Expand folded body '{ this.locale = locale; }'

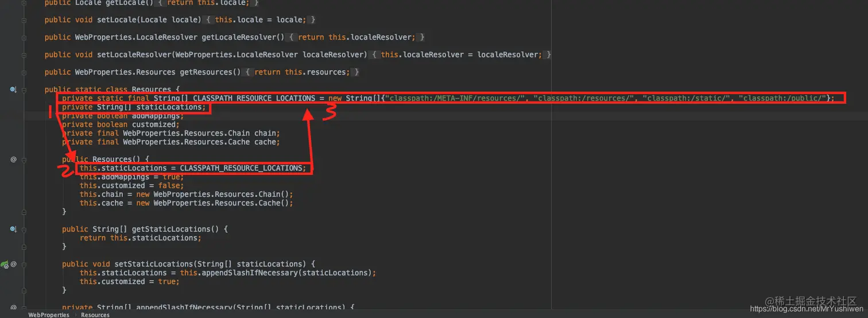point(261,20)
